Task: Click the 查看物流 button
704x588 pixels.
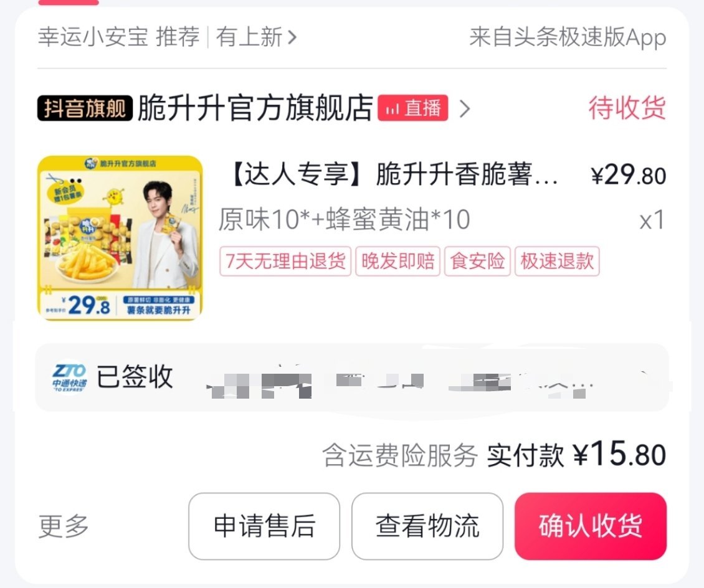Action: tap(427, 526)
